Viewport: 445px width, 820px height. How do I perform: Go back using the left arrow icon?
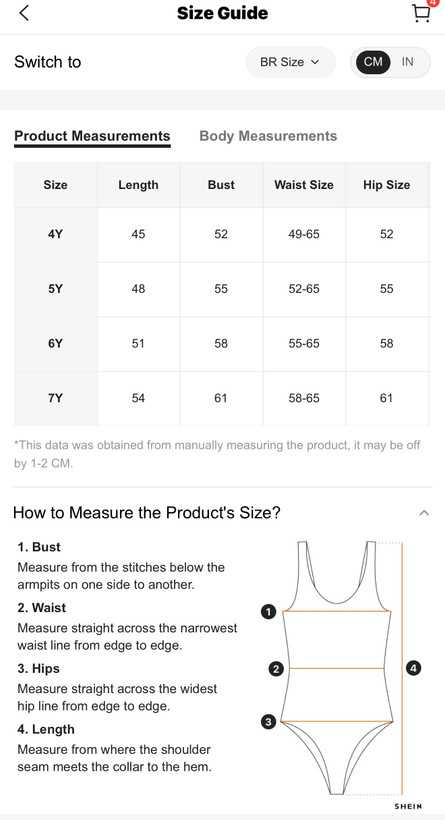pyautogui.click(x=24, y=13)
